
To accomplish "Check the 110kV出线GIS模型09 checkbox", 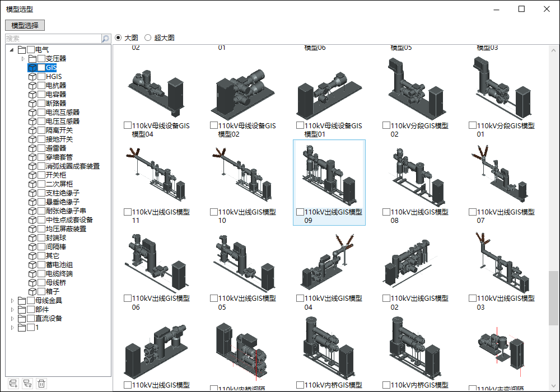I will point(300,212).
